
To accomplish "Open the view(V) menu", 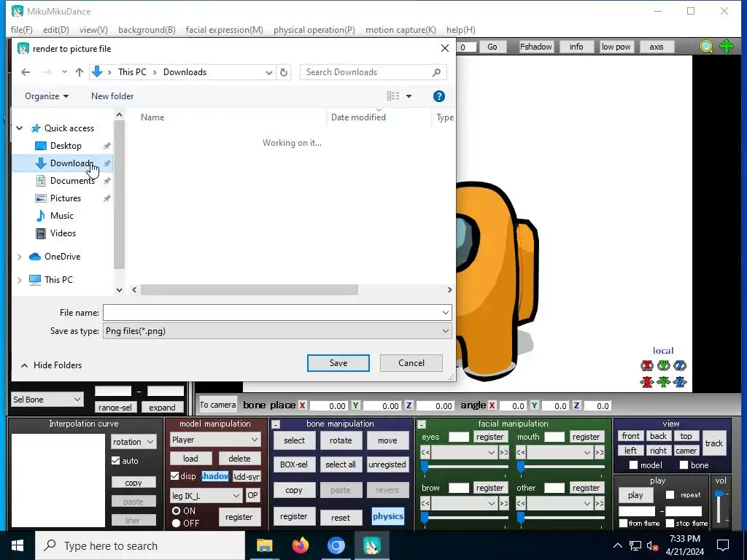I will tap(93, 29).
